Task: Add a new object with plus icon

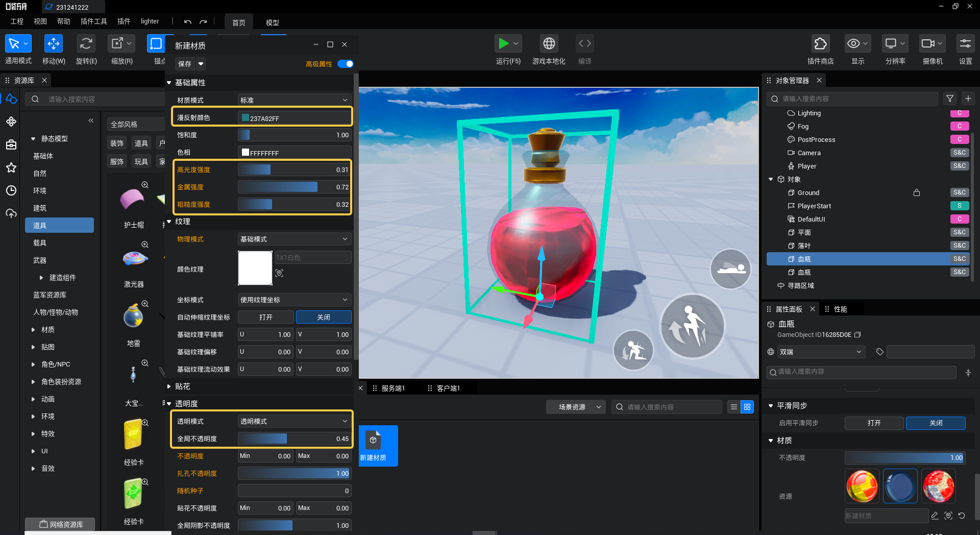Action: (x=968, y=99)
